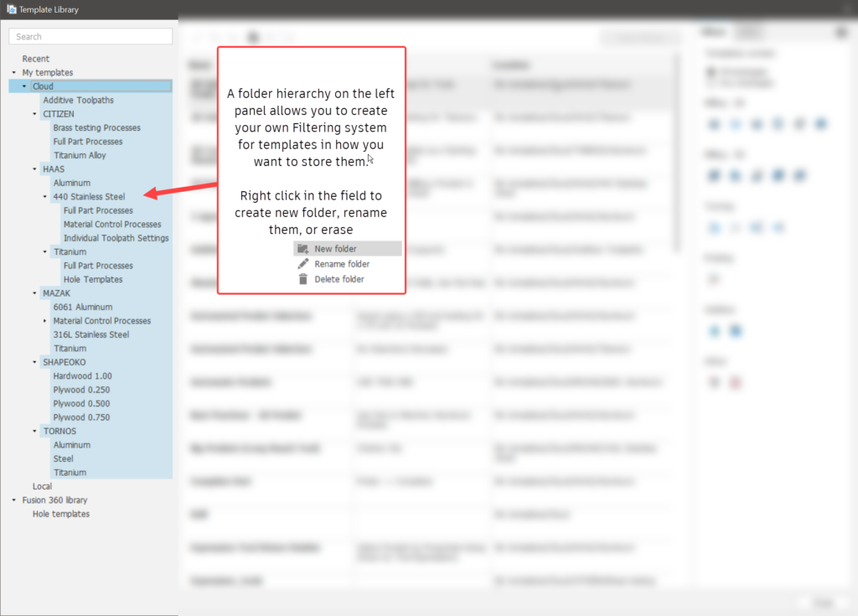Open the Recent templates entry
858x616 pixels.
point(35,59)
